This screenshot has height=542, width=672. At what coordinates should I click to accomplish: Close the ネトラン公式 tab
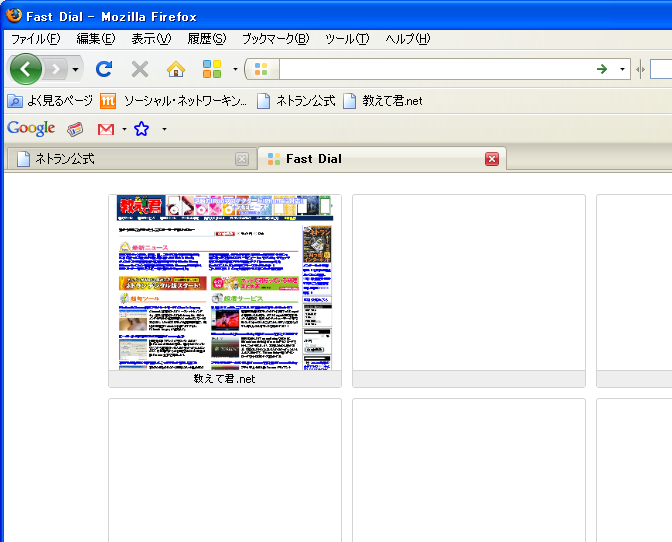click(x=242, y=159)
